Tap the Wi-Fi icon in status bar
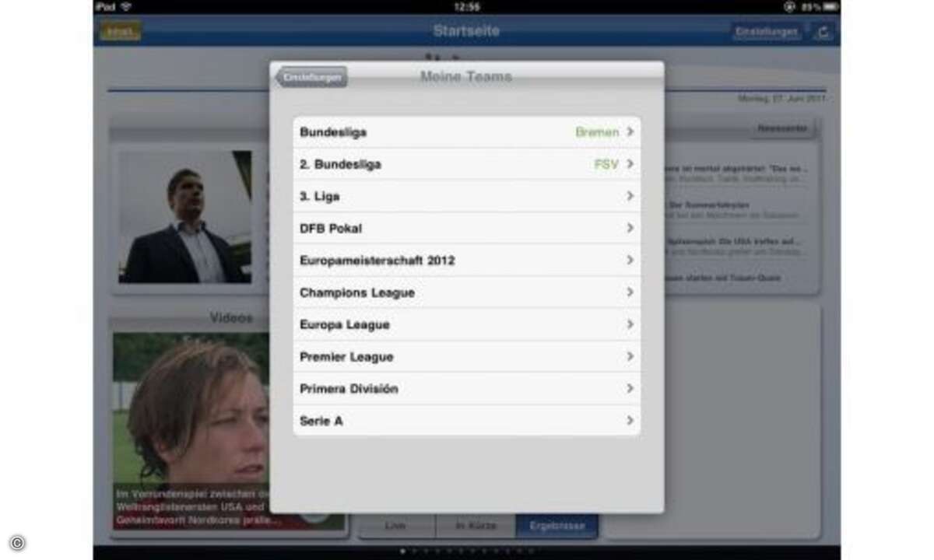The image size is (934, 560). click(127, 7)
